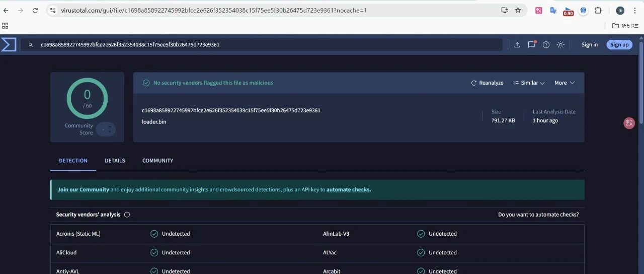Click the search magnifier icon in VirusTotal bar
This screenshot has width=644, height=274.
pyautogui.click(x=31, y=45)
